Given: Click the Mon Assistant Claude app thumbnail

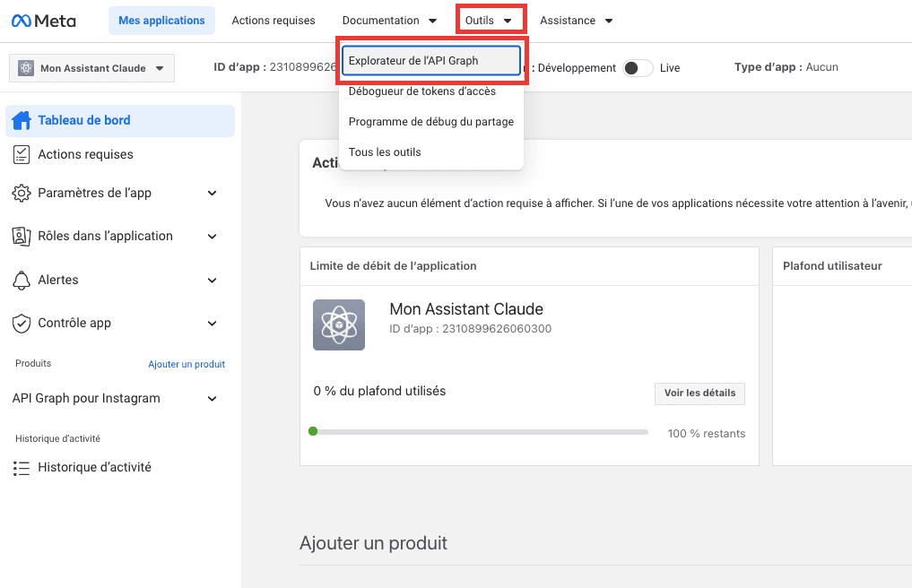Looking at the screenshot, I should (x=339, y=324).
